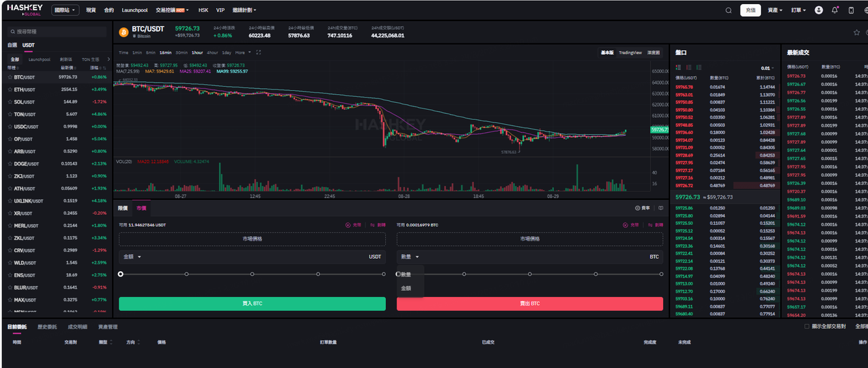Open the header search magnifier icon

tap(729, 10)
